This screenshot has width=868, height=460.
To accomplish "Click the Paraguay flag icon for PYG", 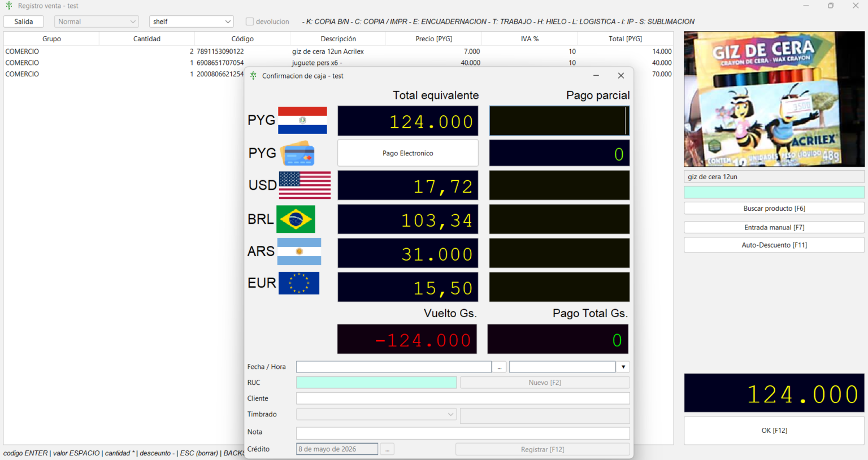I will pos(302,120).
